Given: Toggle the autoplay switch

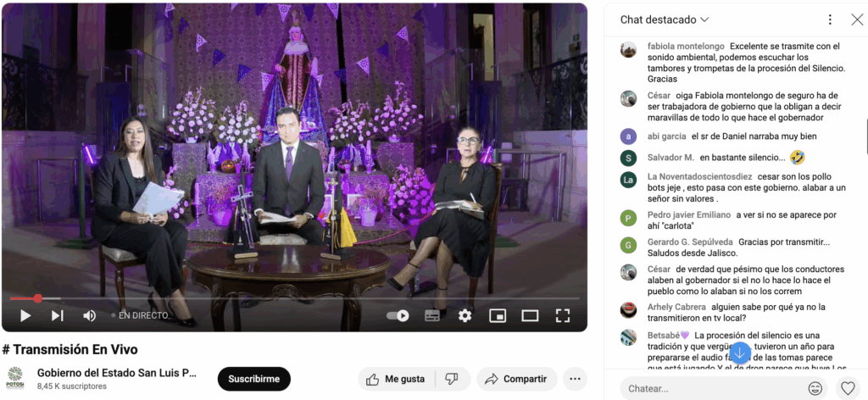Looking at the screenshot, I should pos(398,315).
